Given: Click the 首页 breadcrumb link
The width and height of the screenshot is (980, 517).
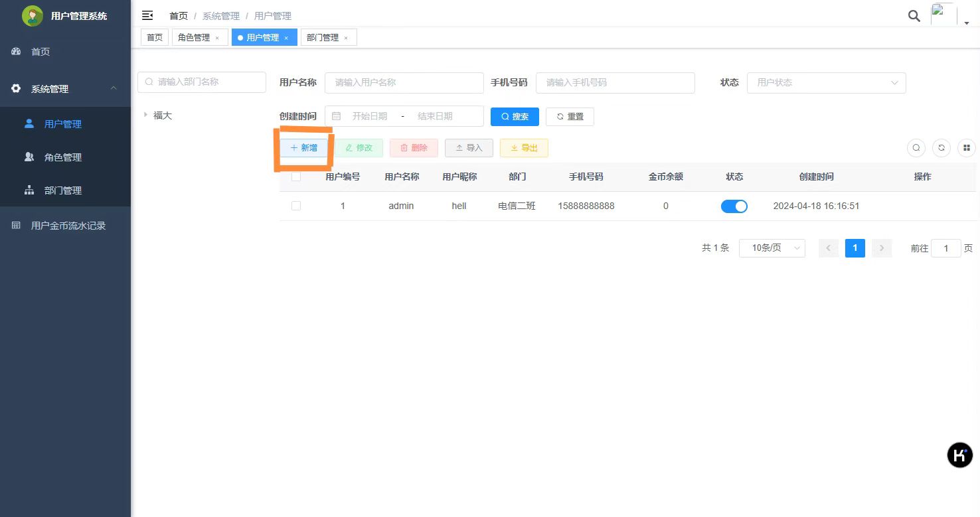Looking at the screenshot, I should click(179, 16).
